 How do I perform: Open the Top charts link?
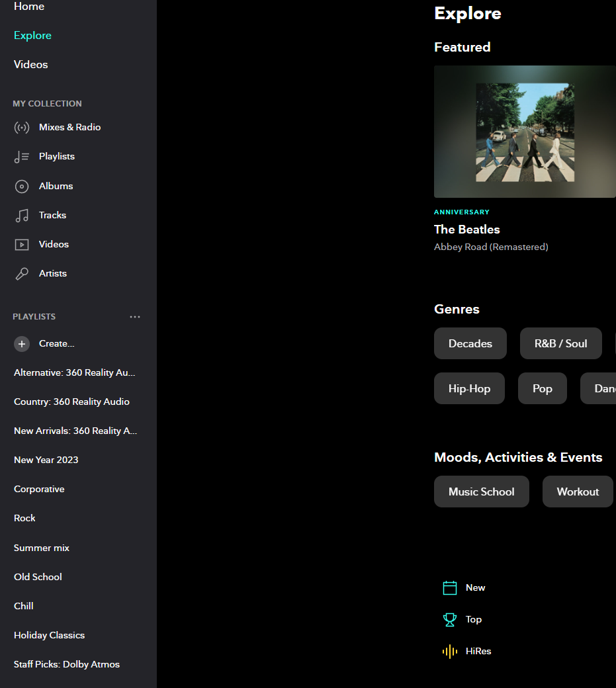(473, 620)
